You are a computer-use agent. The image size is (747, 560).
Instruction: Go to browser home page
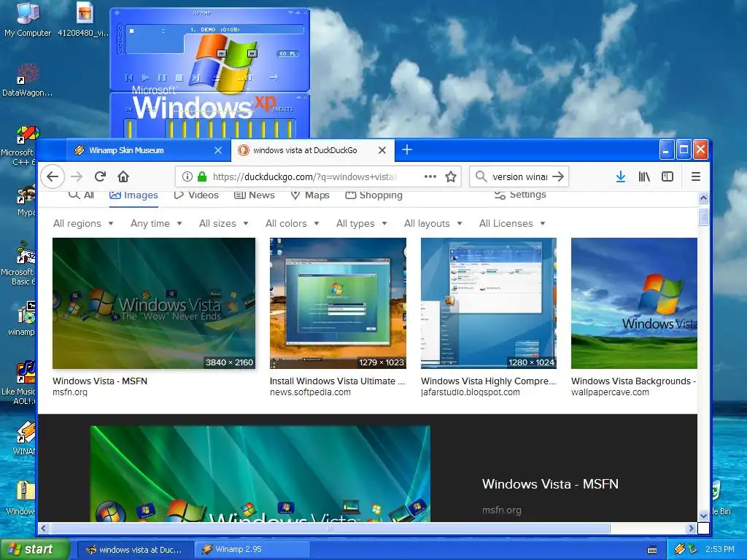point(123,176)
